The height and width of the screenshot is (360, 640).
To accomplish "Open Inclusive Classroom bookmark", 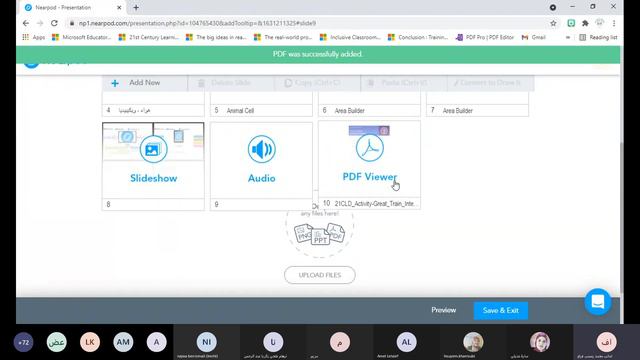I will coord(350,37).
